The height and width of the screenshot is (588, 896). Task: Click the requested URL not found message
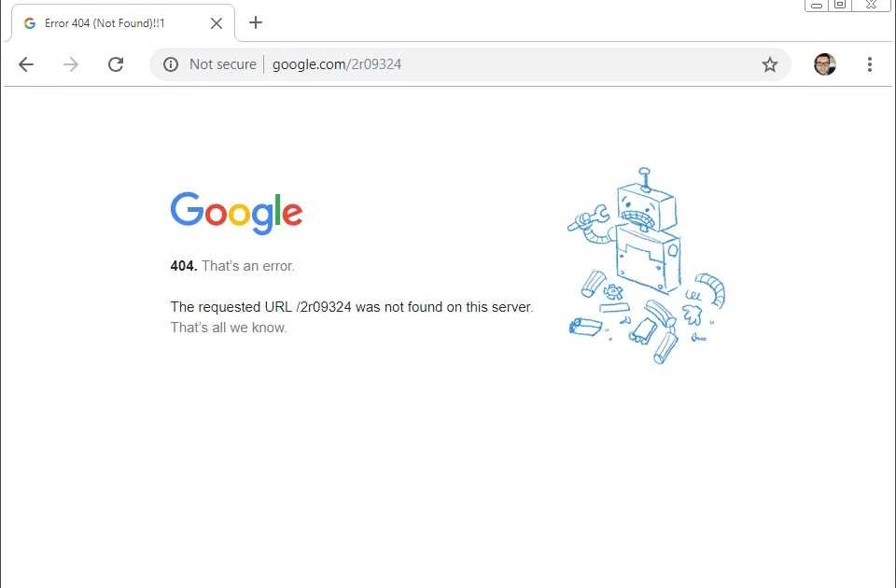coord(352,307)
